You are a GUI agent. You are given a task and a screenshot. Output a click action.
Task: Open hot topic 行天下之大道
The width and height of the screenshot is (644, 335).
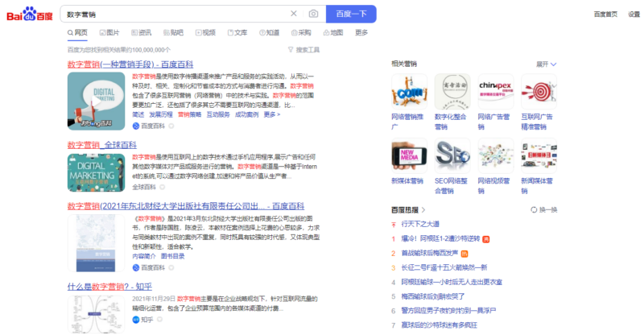click(x=420, y=224)
